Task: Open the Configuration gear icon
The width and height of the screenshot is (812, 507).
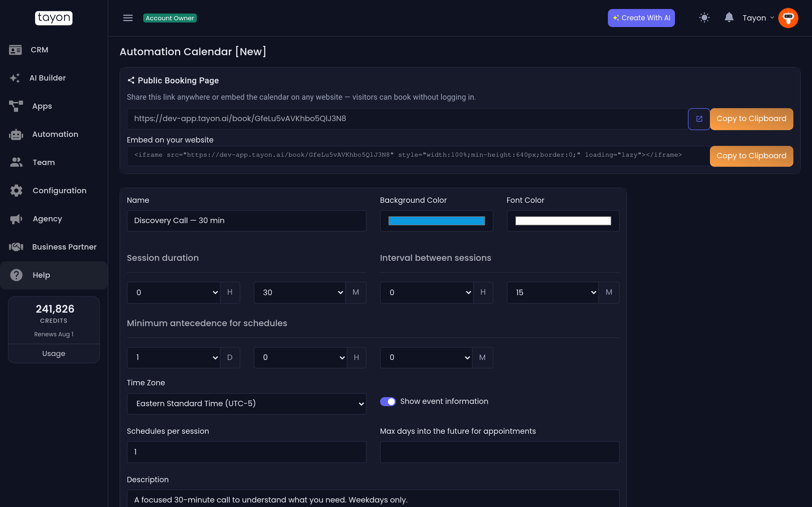Action: pyautogui.click(x=16, y=190)
